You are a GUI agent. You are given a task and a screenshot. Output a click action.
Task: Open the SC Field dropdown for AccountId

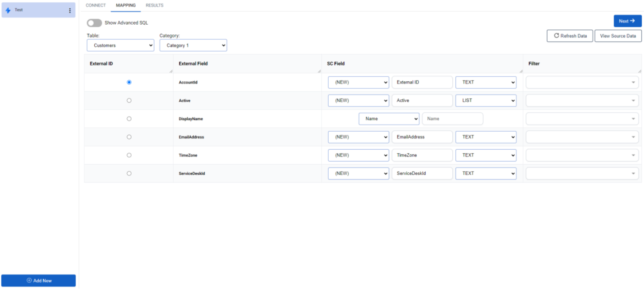pyautogui.click(x=358, y=82)
